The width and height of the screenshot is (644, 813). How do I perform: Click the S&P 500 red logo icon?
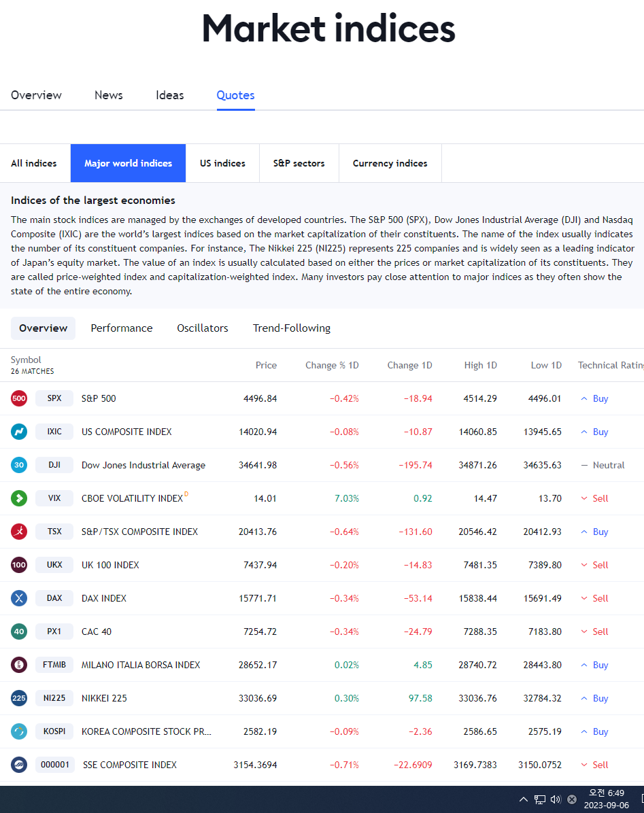coord(19,398)
